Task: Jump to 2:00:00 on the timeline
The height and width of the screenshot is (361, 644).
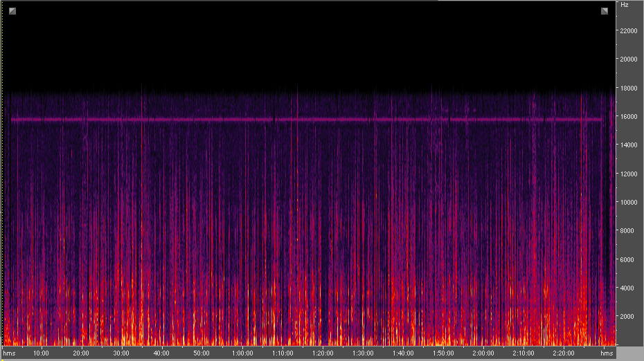Action: pyautogui.click(x=483, y=353)
